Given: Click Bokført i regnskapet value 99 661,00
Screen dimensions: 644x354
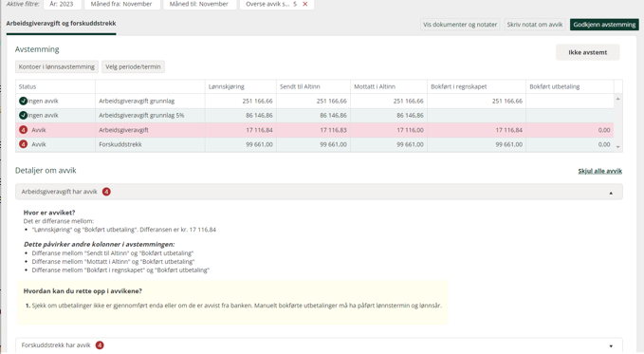Looking at the screenshot, I should (509, 144).
